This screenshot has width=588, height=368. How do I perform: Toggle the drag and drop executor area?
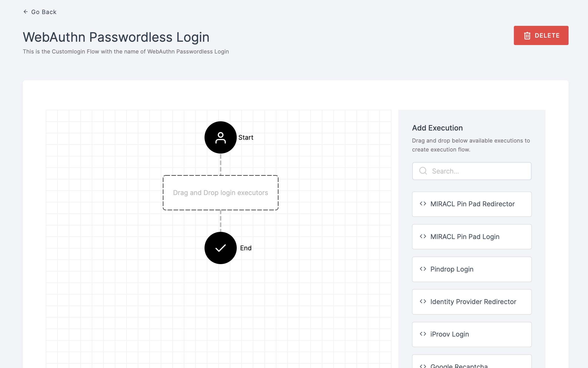point(221,192)
